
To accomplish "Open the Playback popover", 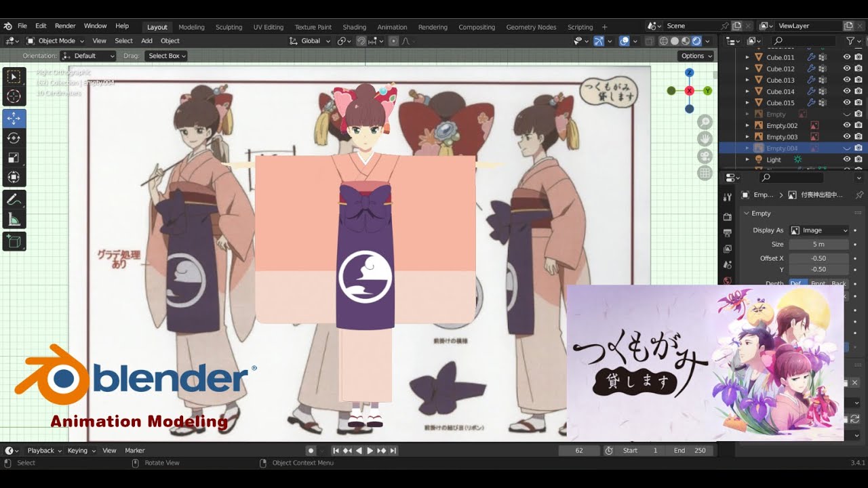I will [44, 451].
